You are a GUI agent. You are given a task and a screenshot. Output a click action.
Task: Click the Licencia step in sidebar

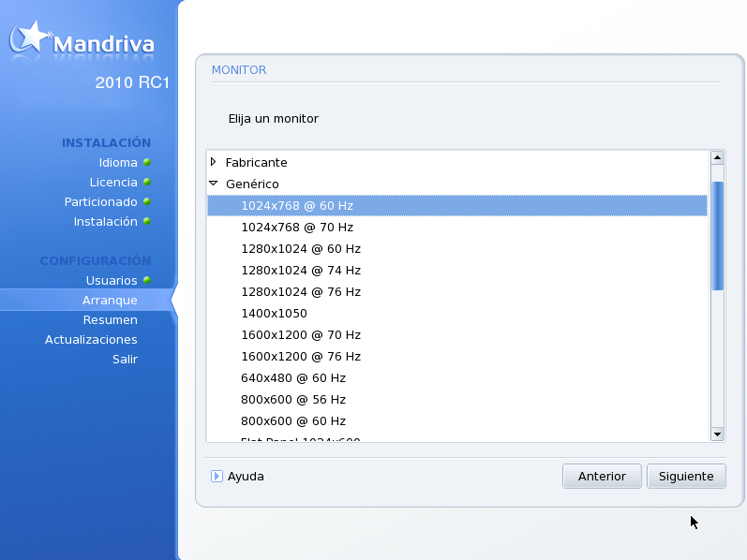[113, 182]
